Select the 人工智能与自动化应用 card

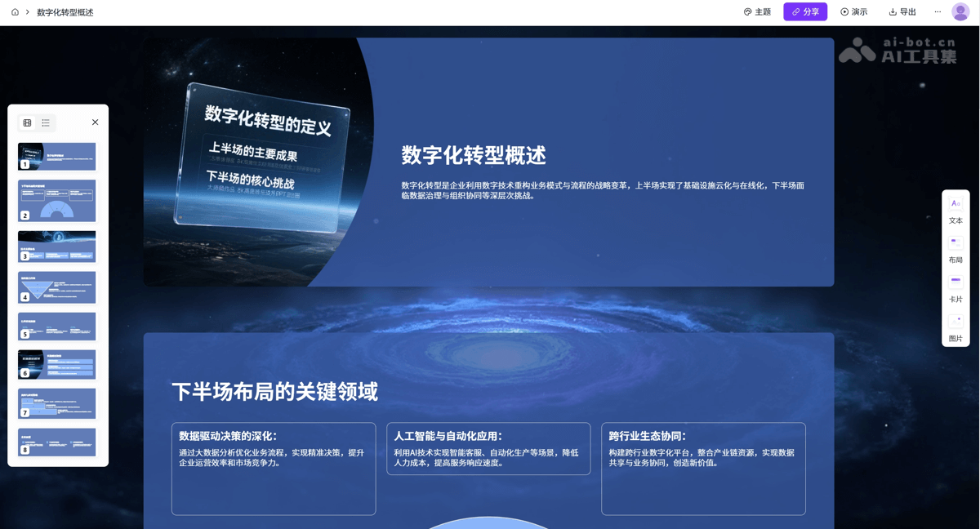coord(488,448)
